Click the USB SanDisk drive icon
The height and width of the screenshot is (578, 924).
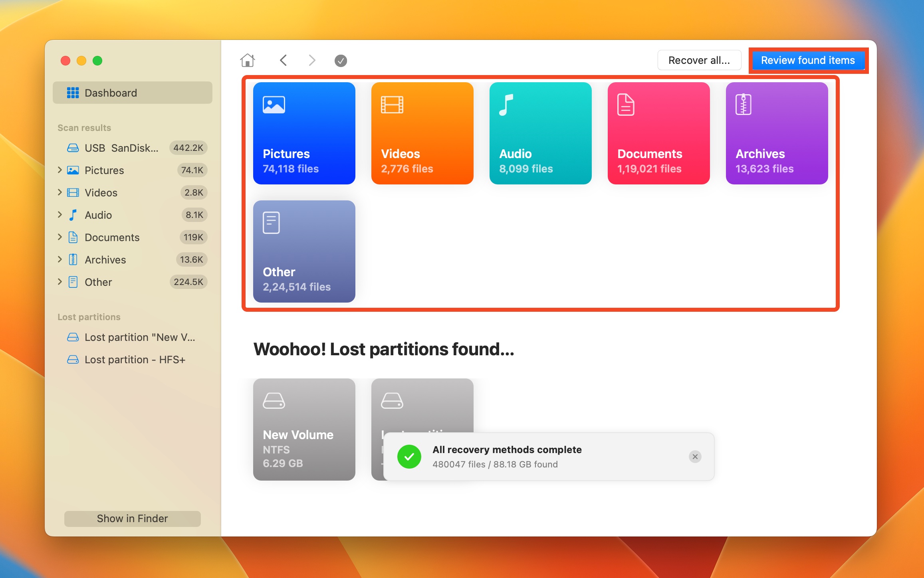(73, 148)
